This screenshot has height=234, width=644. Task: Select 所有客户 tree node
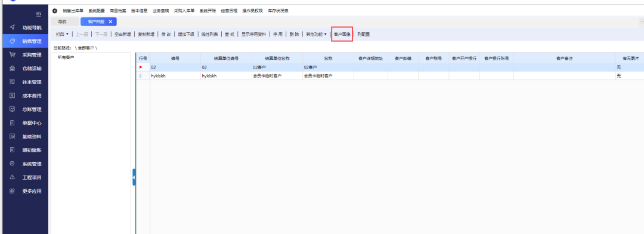pyautogui.click(x=66, y=57)
